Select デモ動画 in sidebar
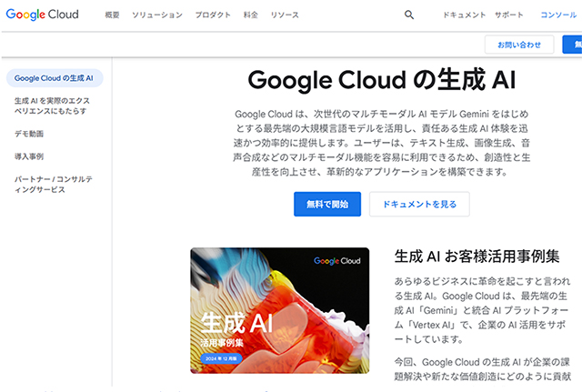 29,134
